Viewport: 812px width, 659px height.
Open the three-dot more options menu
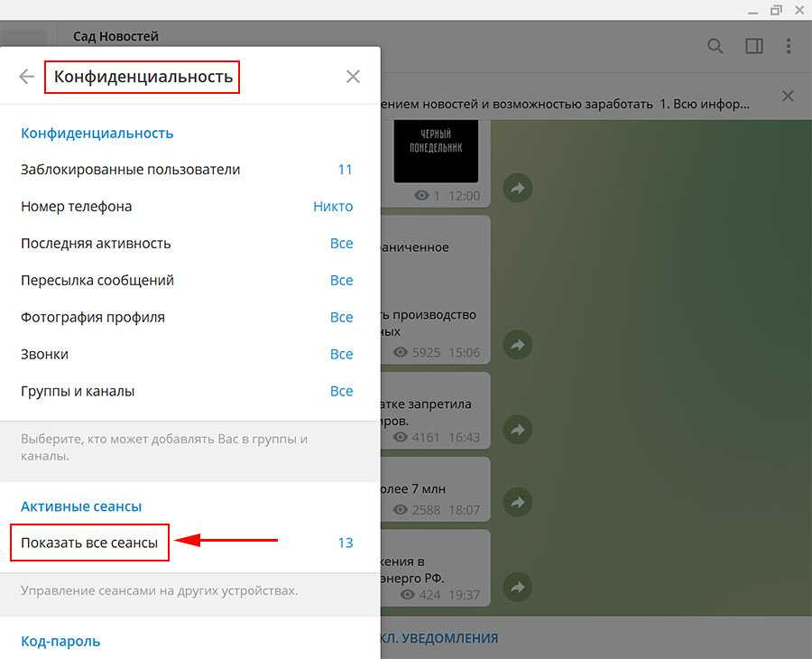point(789,46)
